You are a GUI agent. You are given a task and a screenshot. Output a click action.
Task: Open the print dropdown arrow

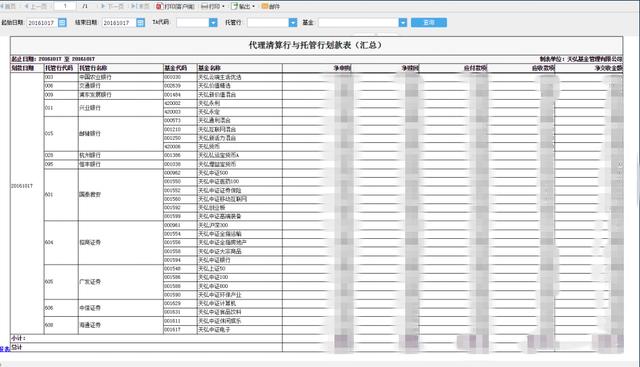(223, 7)
